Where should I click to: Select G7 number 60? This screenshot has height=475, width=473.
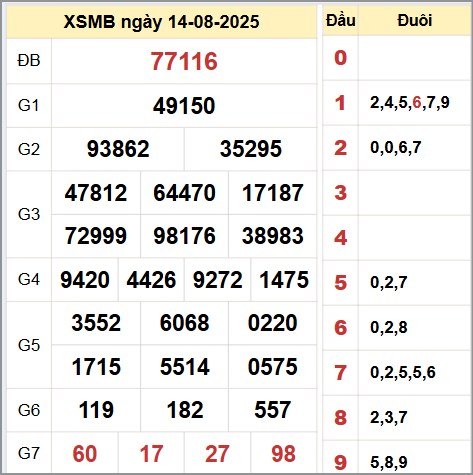85,454
